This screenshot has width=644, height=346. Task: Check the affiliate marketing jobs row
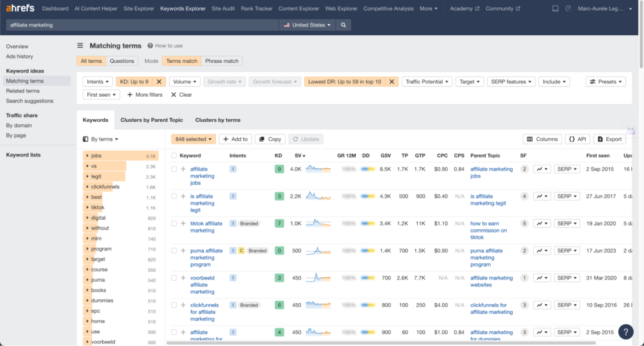pos(174,169)
